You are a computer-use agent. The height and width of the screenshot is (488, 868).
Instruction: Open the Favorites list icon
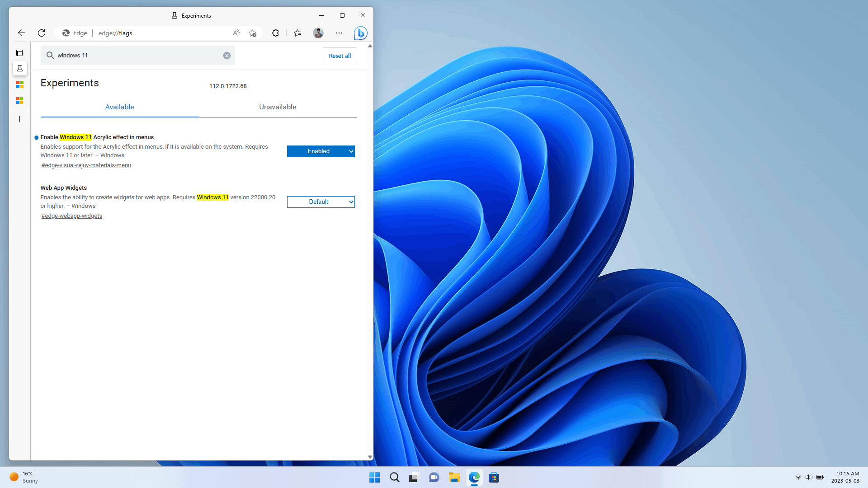coord(297,33)
